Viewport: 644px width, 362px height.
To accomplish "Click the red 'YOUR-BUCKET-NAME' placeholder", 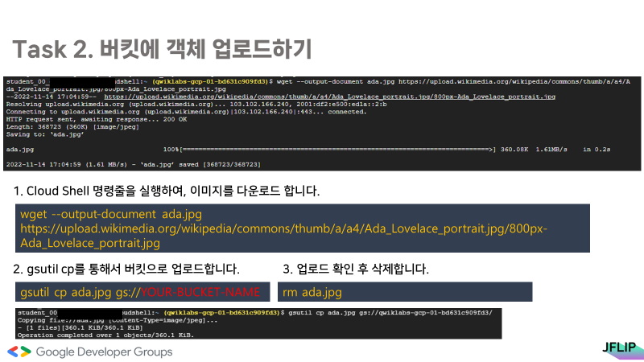I will pos(200,292).
